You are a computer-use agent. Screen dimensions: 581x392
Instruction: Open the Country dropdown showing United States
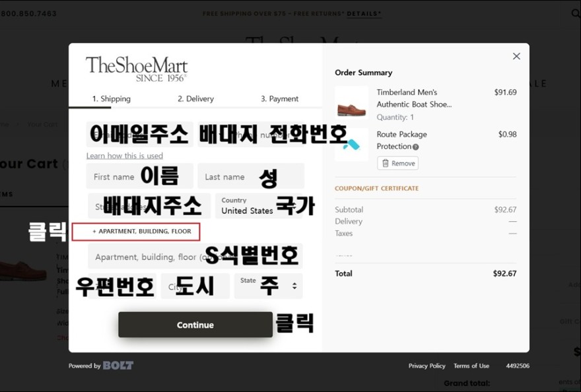pyautogui.click(x=259, y=206)
